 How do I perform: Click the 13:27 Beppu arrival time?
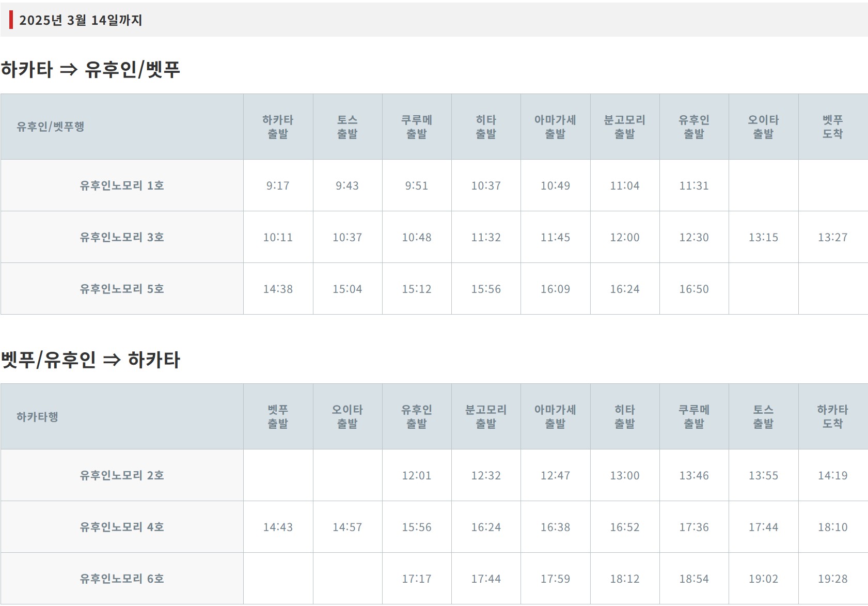click(833, 237)
